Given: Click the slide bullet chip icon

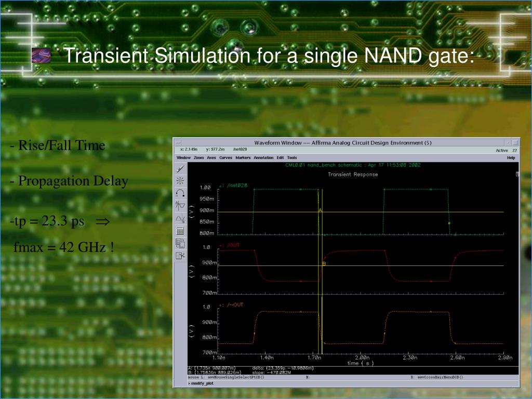Looking at the screenshot, I should (41, 55).
